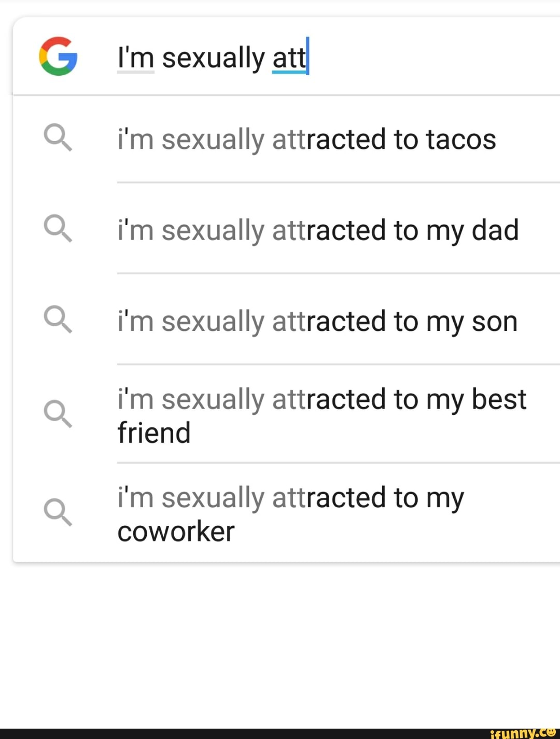Click the search icon beside tacos suggestion
Image resolution: width=560 pixels, height=739 pixels.
click(x=57, y=138)
